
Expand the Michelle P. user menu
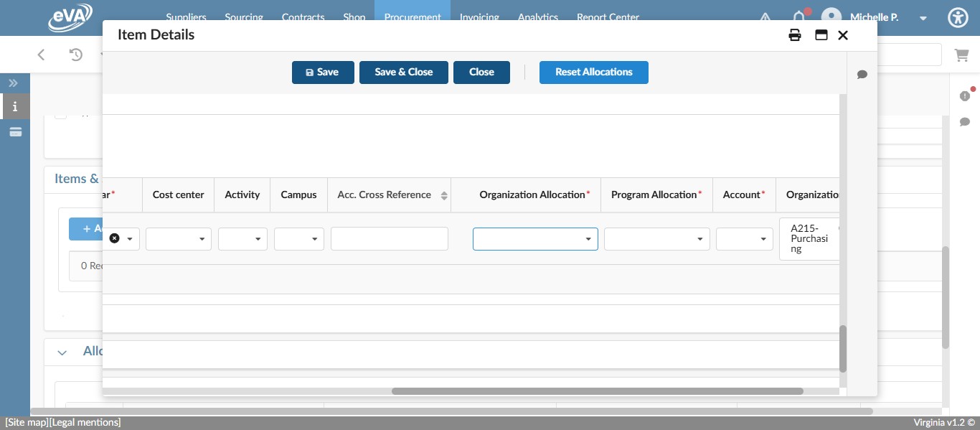923,17
